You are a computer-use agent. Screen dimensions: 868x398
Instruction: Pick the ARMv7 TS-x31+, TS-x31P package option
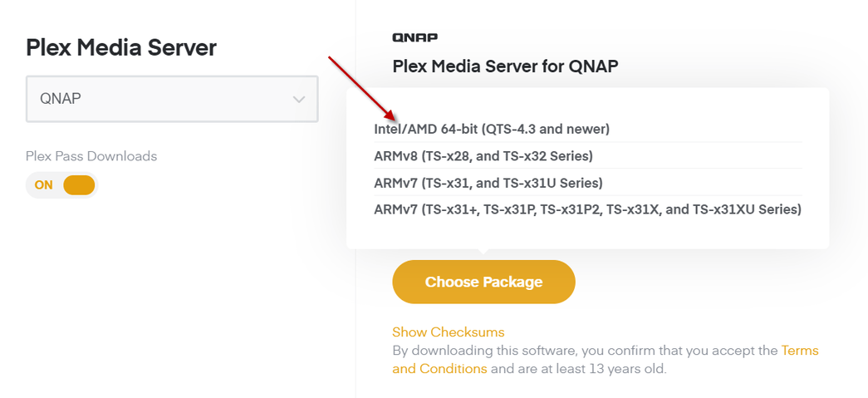pyautogui.click(x=587, y=209)
